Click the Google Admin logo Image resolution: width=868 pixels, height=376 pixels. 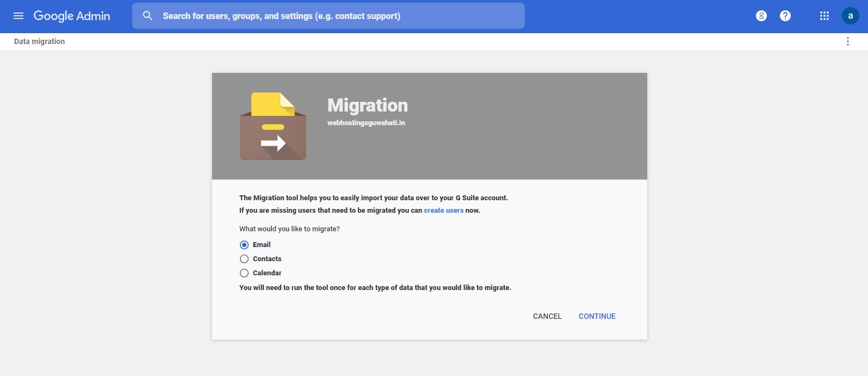72,16
